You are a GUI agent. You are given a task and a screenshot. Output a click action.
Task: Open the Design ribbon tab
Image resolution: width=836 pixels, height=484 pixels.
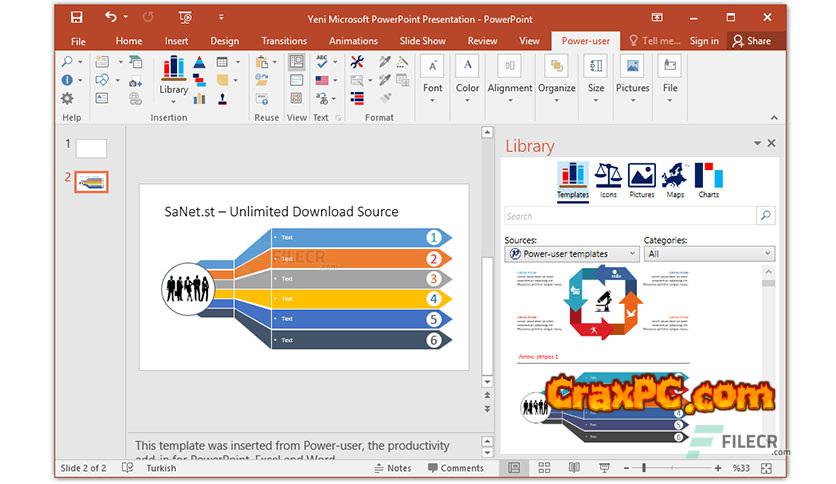(x=225, y=41)
